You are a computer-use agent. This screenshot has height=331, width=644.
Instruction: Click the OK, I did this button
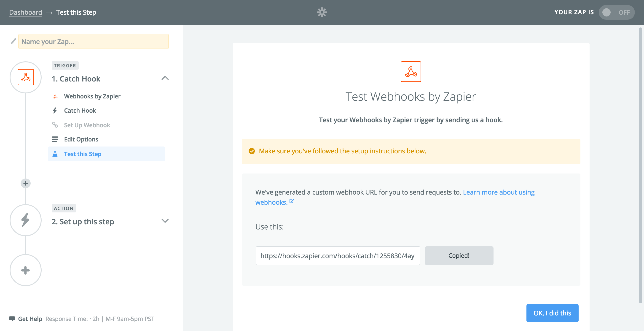tap(552, 313)
